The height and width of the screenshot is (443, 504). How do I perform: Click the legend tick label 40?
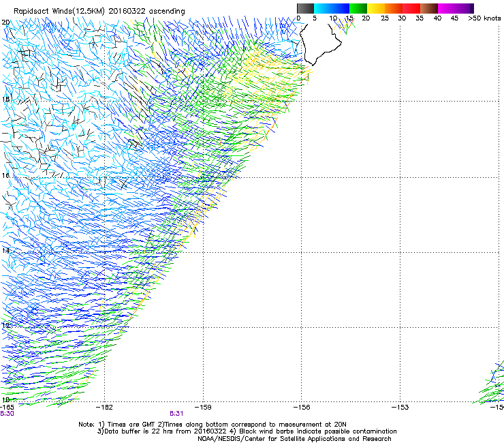(x=437, y=18)
